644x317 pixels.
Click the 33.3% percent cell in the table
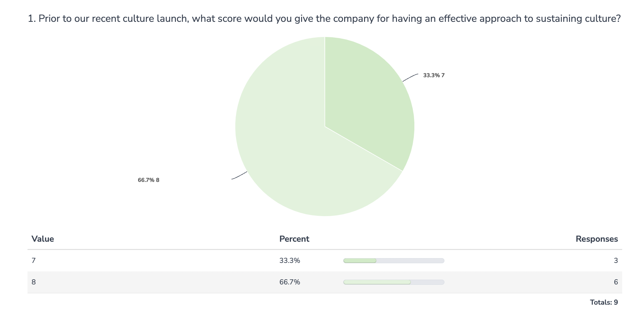point(289,261)
